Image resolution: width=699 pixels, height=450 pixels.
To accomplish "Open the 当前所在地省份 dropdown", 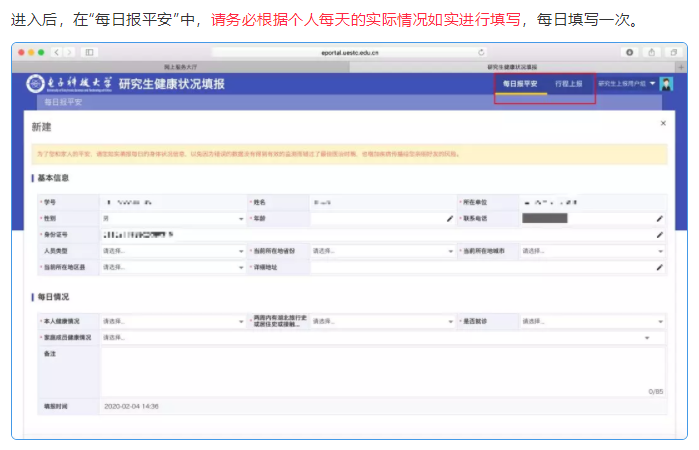I will click(380, 251).
